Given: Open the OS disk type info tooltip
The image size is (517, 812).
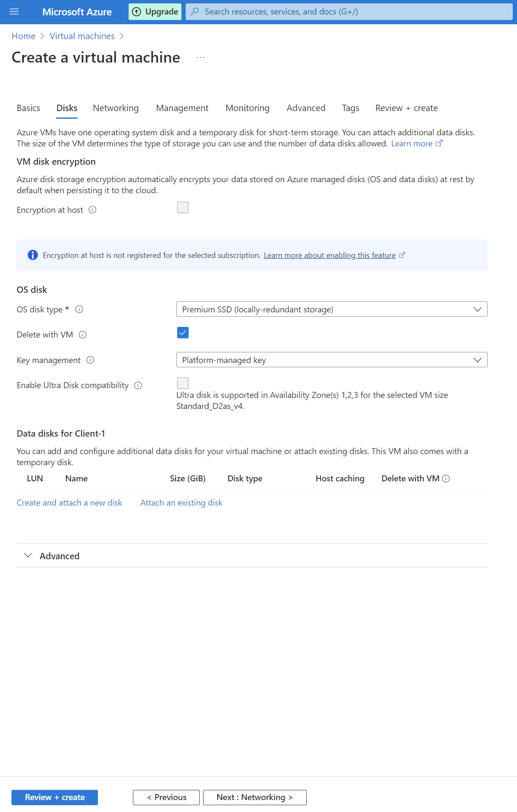Looking at the screenshot, I should pos(79,310).
